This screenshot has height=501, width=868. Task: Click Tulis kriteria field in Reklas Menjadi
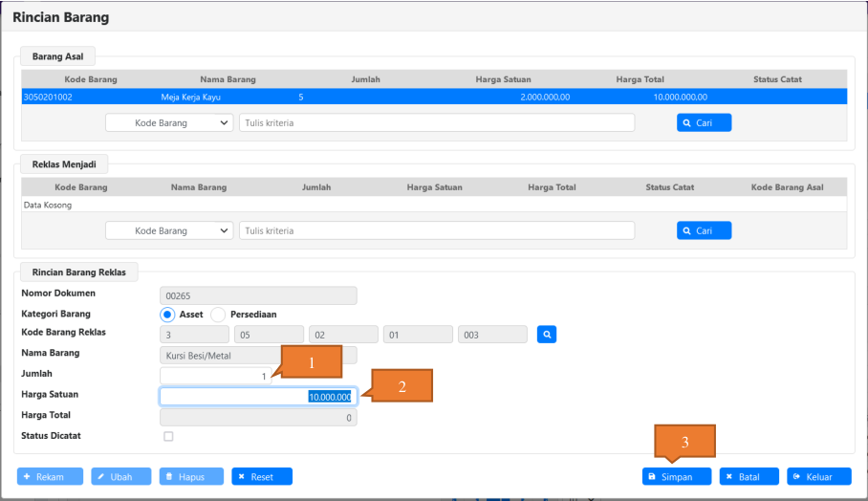pos(436,230)
